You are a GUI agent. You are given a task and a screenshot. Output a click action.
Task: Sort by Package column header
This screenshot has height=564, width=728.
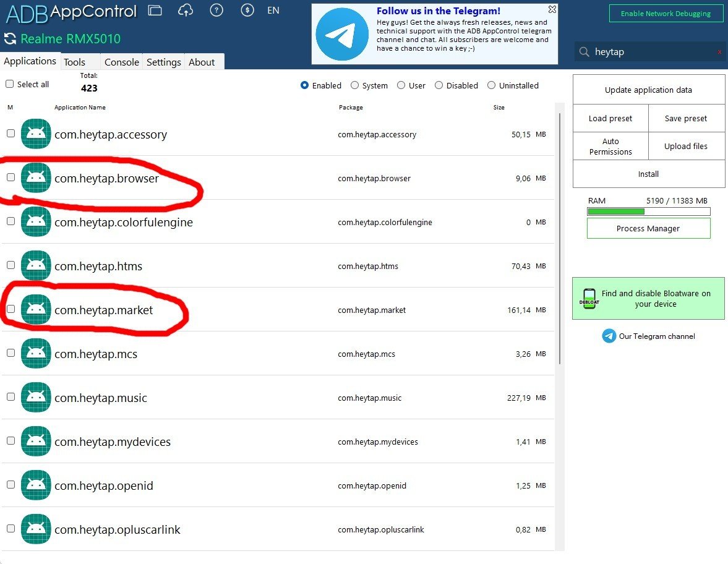point(351,107)
